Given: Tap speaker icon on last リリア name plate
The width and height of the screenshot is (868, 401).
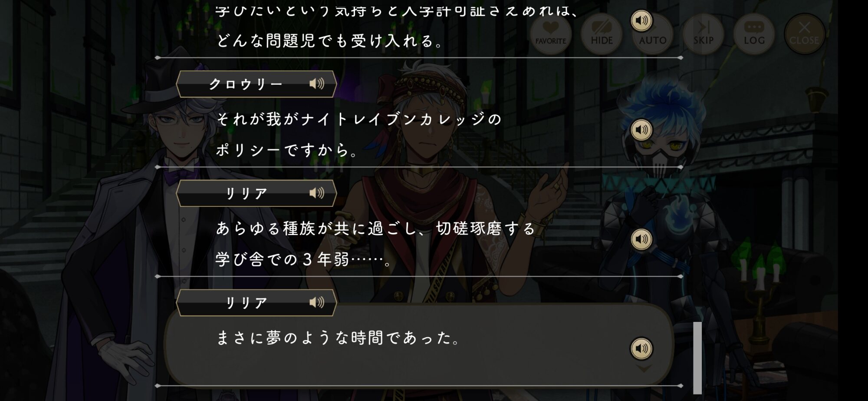Looking at the screenshot, I should (317, 302).
